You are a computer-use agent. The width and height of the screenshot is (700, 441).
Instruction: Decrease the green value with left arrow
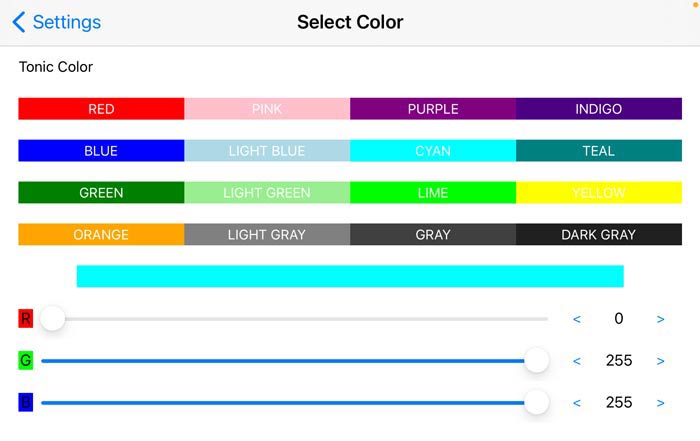(x=577, y=361)
